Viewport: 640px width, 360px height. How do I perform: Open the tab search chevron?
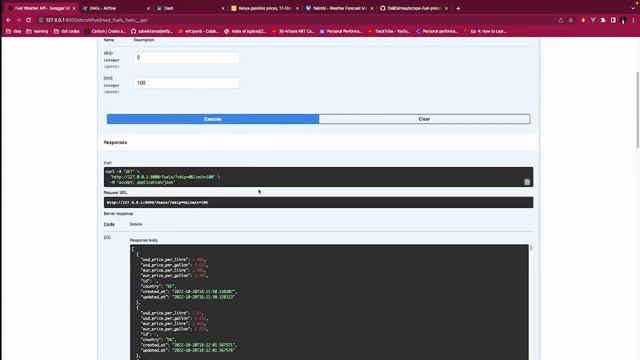(633, 8)
